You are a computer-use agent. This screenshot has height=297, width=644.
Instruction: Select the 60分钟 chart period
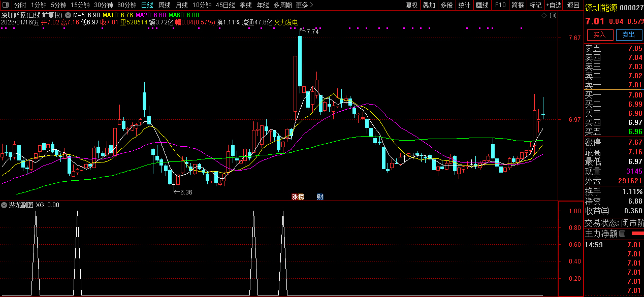click(x=126, y=5)
